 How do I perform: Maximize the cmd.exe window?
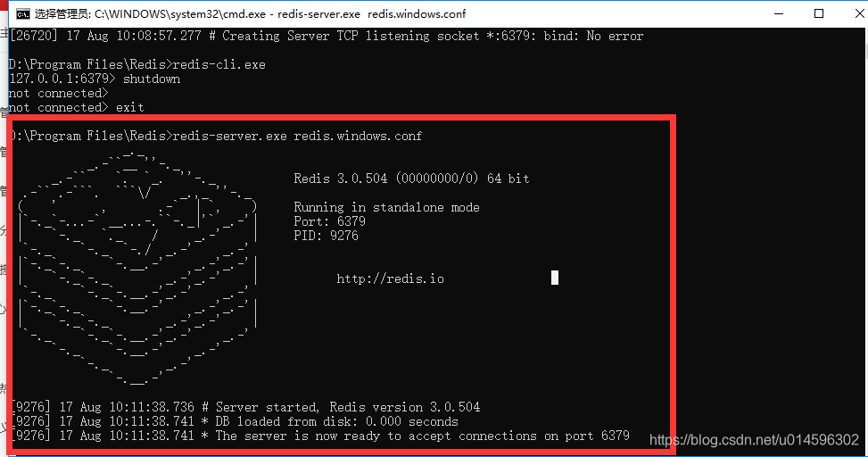tap(819, 14)
